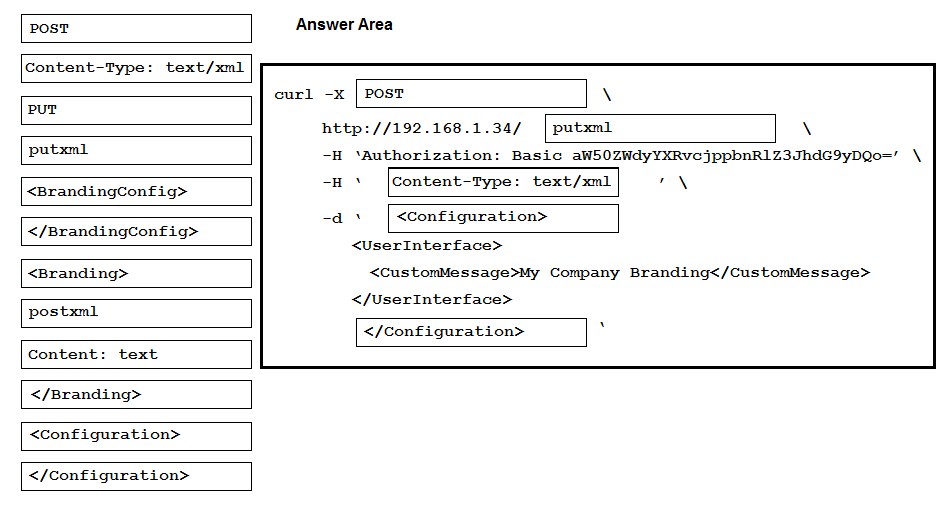Select the <Configuration> option in left list
Image resolution: width=941 pixels, height=519 pixels.
[136, 436]
